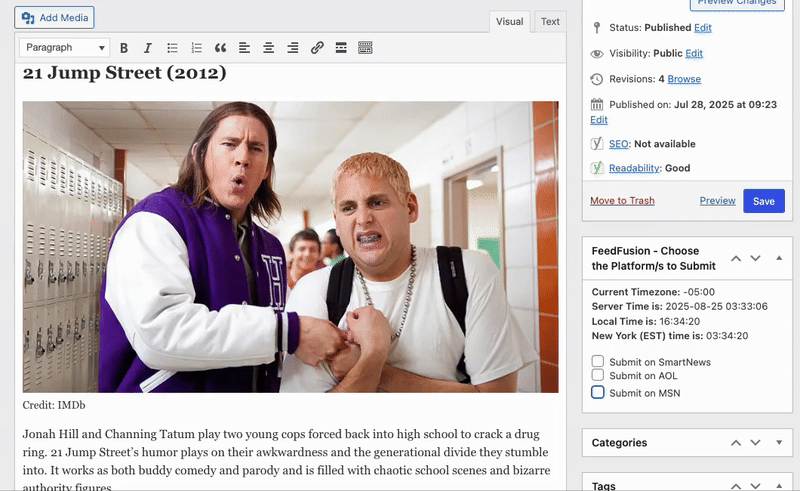Browse post revisions
Viewport: 800px width, 491px height.
click(x=684, y=79)
